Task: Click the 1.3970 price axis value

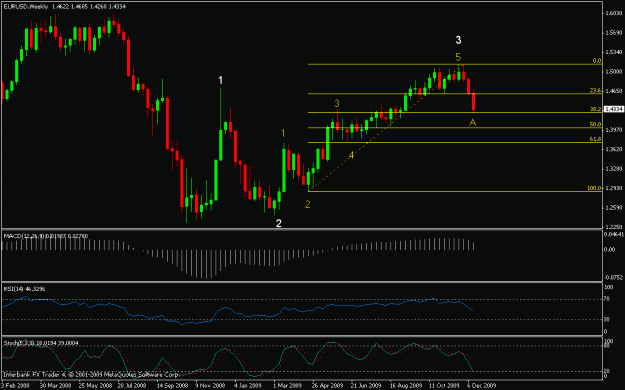Action: (614, 130)
